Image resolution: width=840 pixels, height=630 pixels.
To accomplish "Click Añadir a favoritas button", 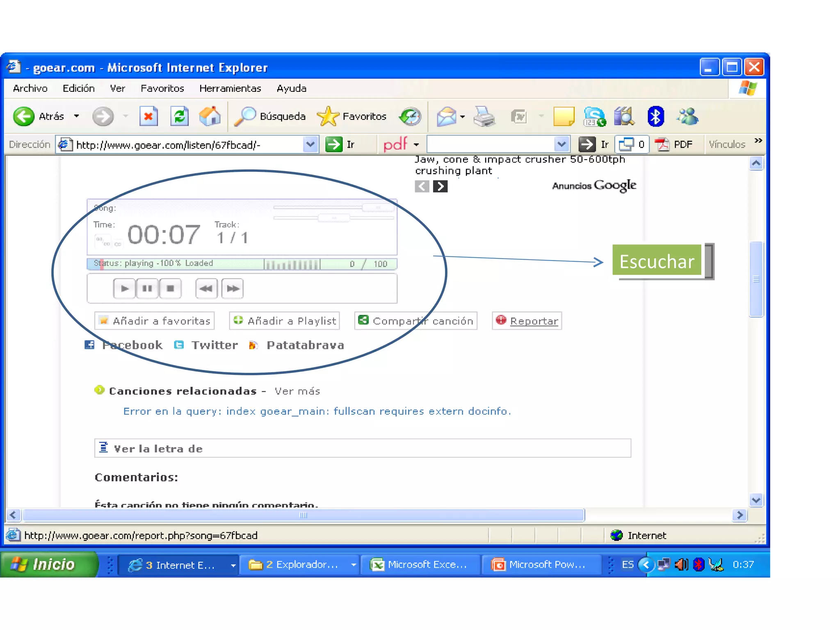I will [x=155, y=321].
